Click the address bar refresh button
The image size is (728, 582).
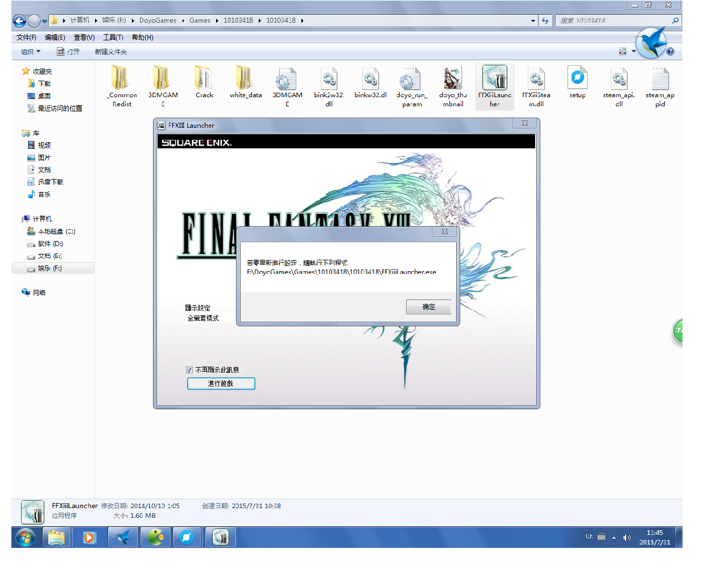click(545, 20)
